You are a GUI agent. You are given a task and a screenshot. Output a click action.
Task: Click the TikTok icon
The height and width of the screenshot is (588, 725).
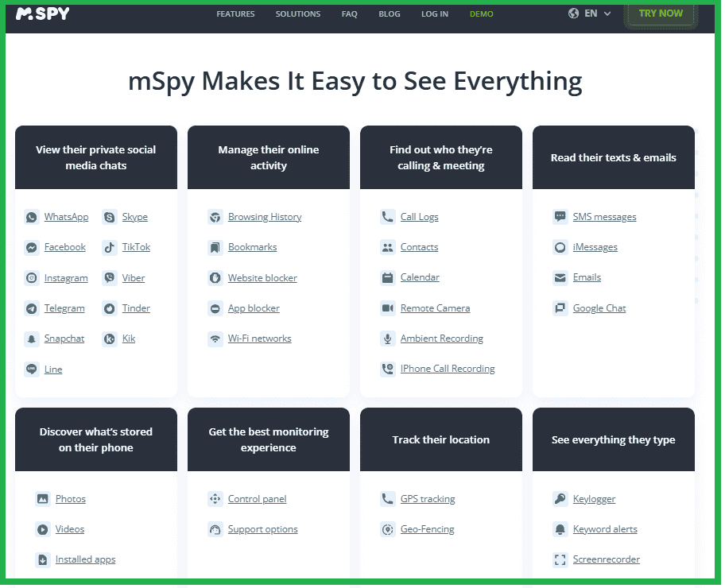point(110,247)
